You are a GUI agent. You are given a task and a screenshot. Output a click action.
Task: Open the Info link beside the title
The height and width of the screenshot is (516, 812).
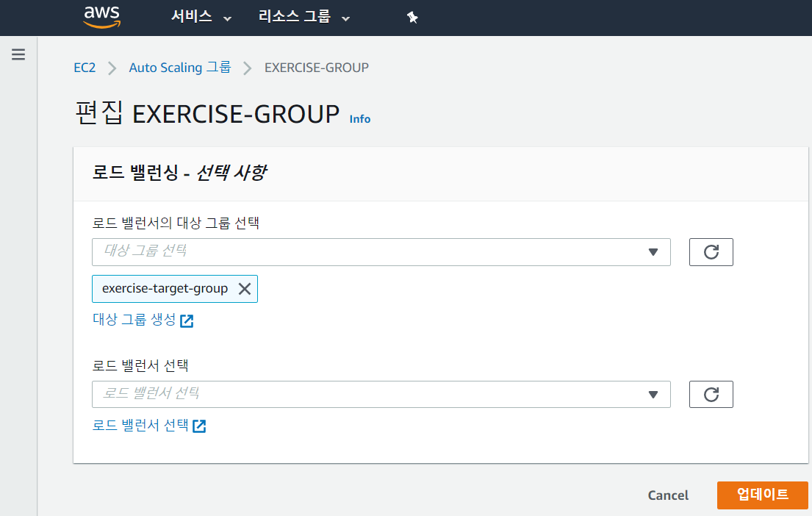[x=360, y=119]
